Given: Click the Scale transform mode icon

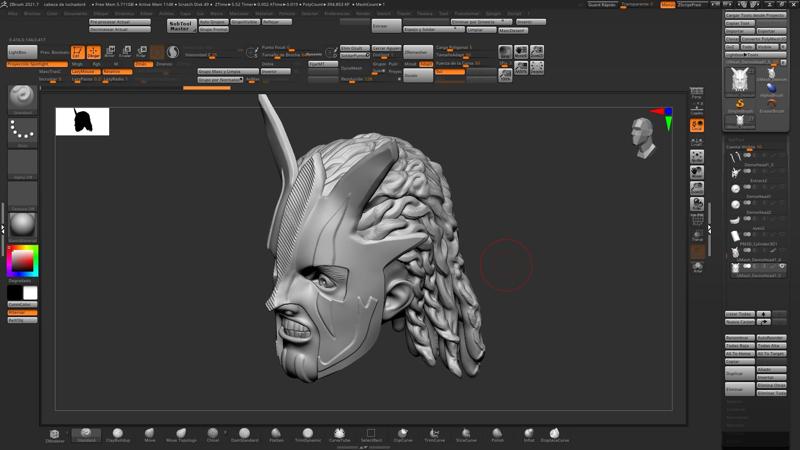Looking at the screenshot, I should click(x=126, y=52).
